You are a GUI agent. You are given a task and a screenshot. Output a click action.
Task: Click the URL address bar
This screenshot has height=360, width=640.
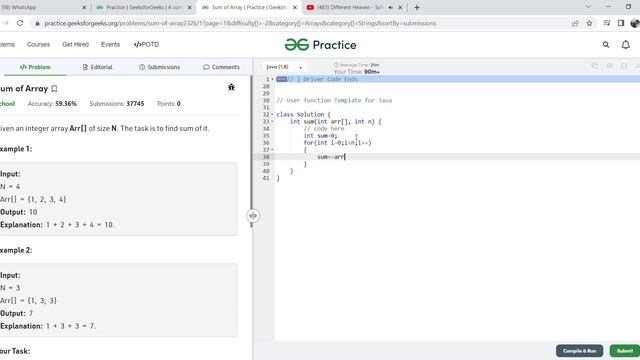point(302,23)
